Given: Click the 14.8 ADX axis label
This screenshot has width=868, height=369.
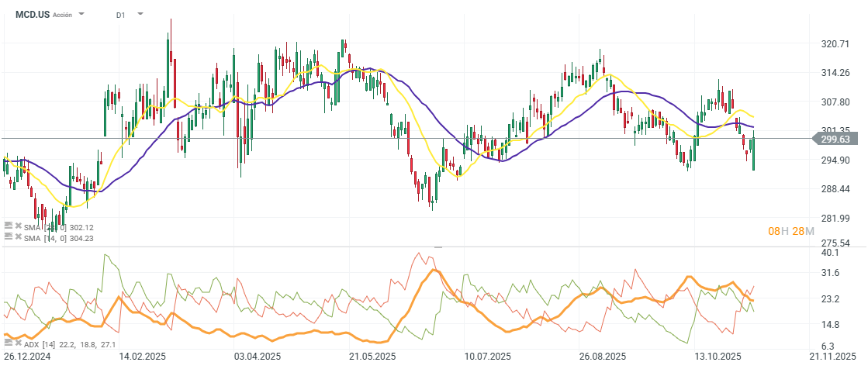Looking at the screenshot, I should [x=830, y=324].
